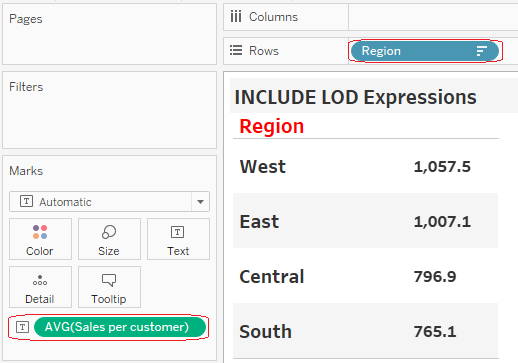Select the East row label

tap(259, 221)
